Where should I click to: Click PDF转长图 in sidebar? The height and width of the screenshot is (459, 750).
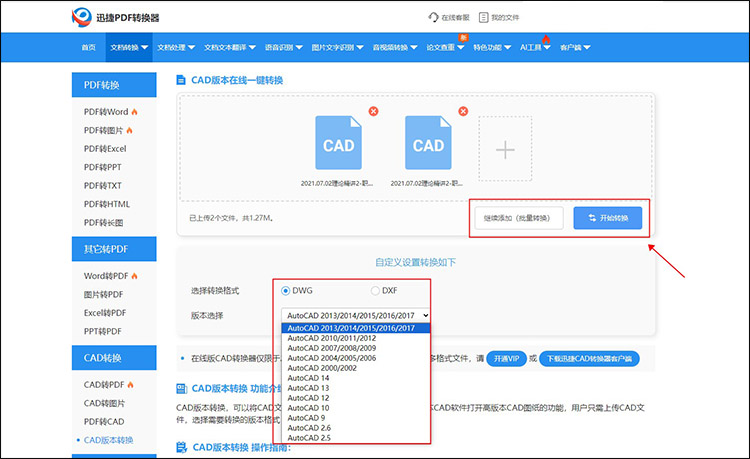click(103, 223)
